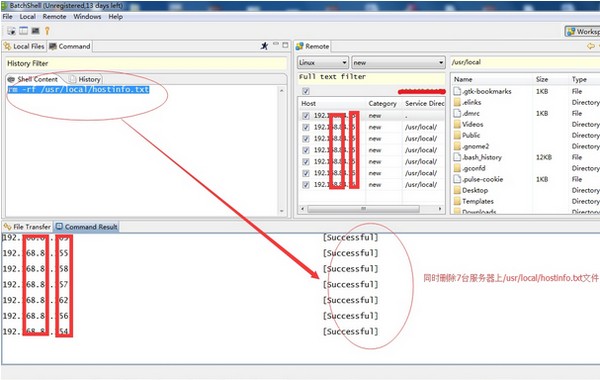Switch to the File Transfer tab
The width and height of the screenshot is (600, 380).
(27, 227)
